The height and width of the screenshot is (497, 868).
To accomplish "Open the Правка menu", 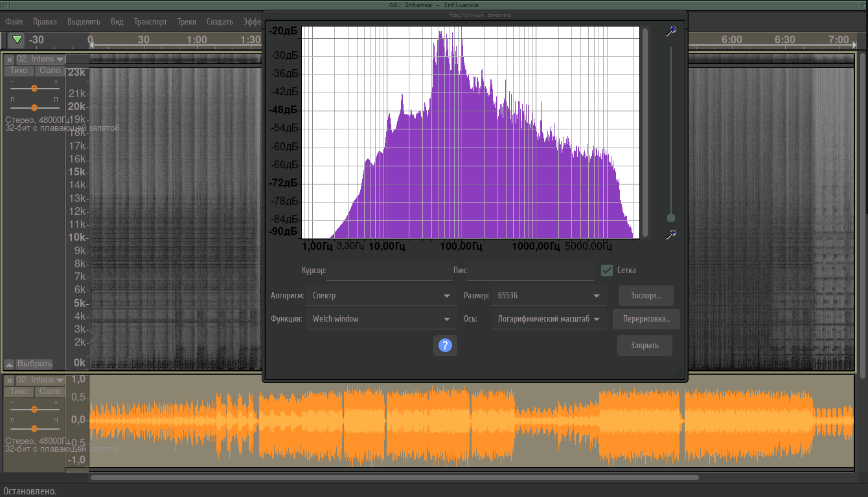I will pyautogui.click(x=45, y=21).
